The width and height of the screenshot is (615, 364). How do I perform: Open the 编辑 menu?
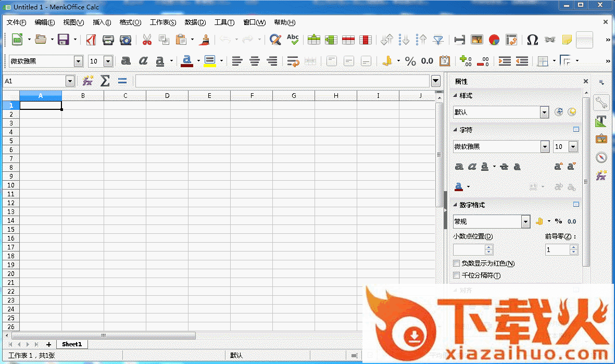45,22
